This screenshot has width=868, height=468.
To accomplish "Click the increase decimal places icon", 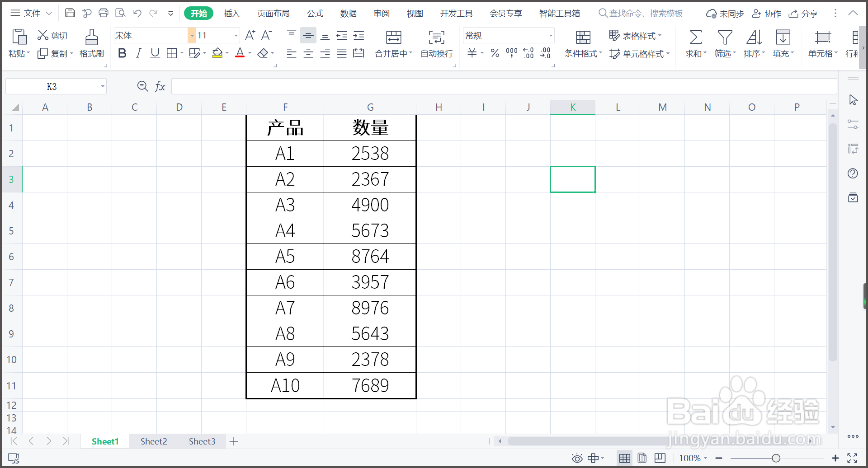I will tap(528, 53).
